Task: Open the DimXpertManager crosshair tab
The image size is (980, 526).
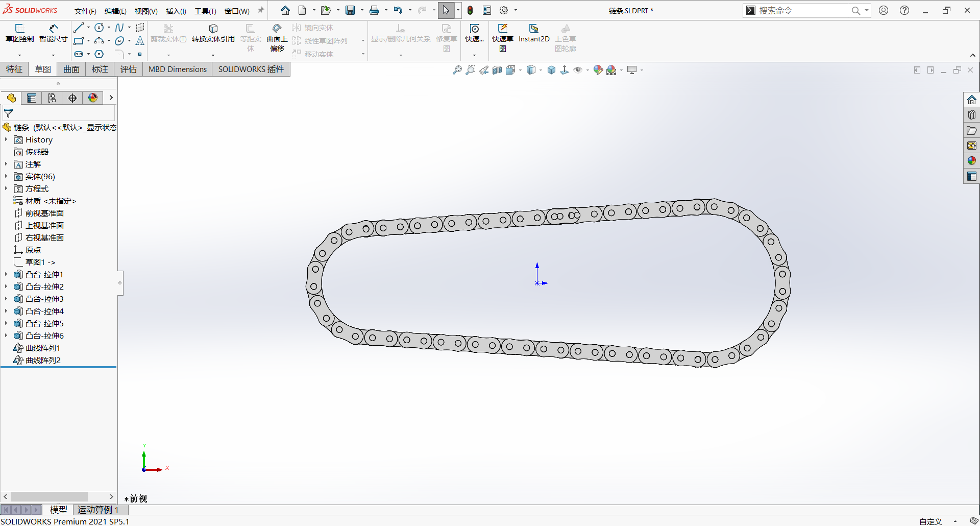Action: point(72,98)
